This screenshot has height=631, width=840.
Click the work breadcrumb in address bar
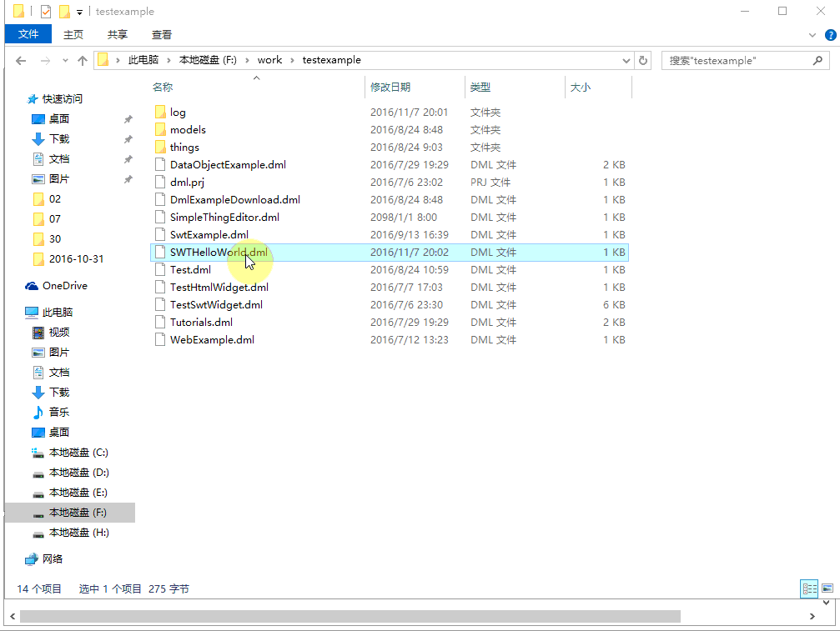pos(269,60)
